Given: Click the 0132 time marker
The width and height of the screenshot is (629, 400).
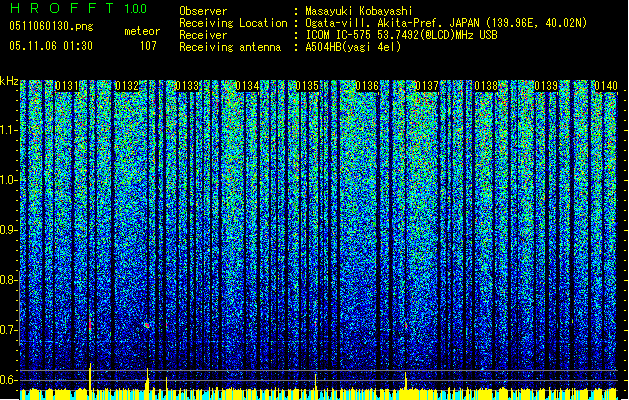Looking at the screenshot, I should click(127, 86).
